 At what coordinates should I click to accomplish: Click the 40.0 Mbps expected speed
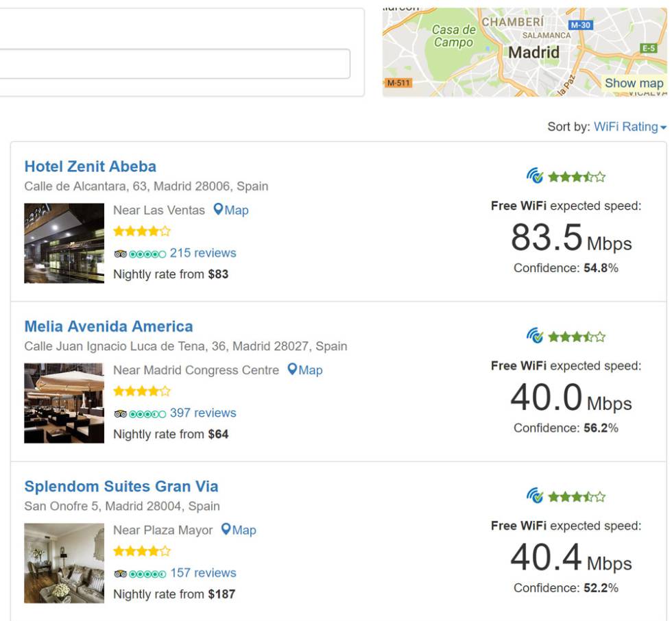pyautogui.click(x=571, y=398)
